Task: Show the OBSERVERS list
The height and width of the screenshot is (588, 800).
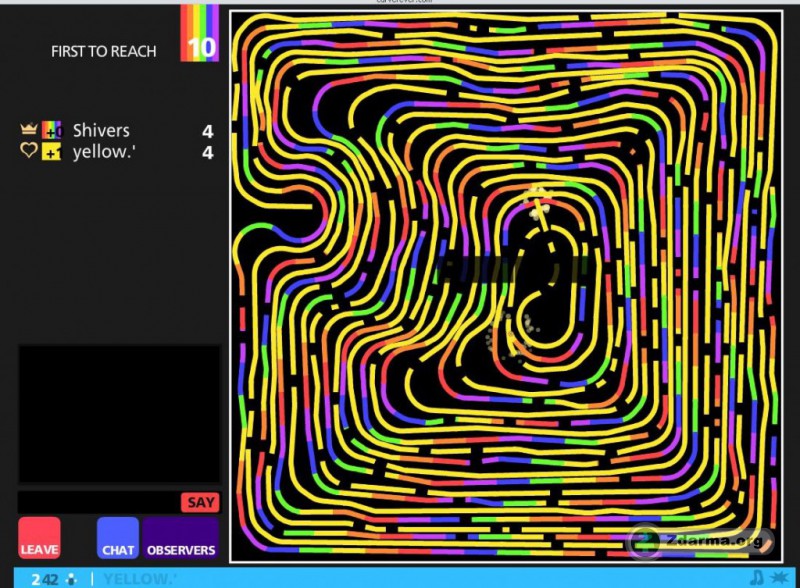Action: [x=181, y=537]
